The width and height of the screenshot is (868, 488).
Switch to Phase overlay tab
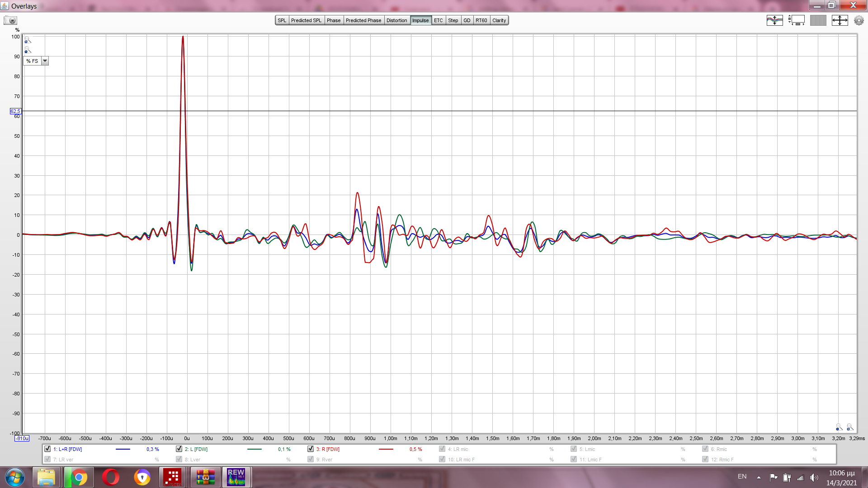(334, 20)
